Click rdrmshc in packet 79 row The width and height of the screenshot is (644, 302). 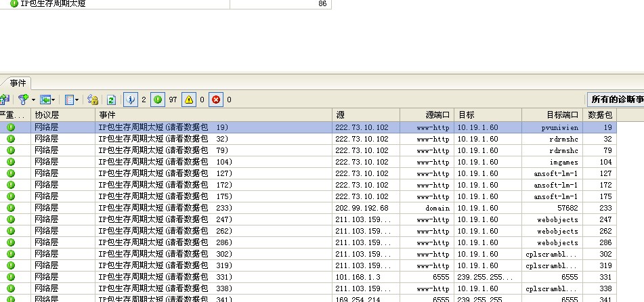563,150
